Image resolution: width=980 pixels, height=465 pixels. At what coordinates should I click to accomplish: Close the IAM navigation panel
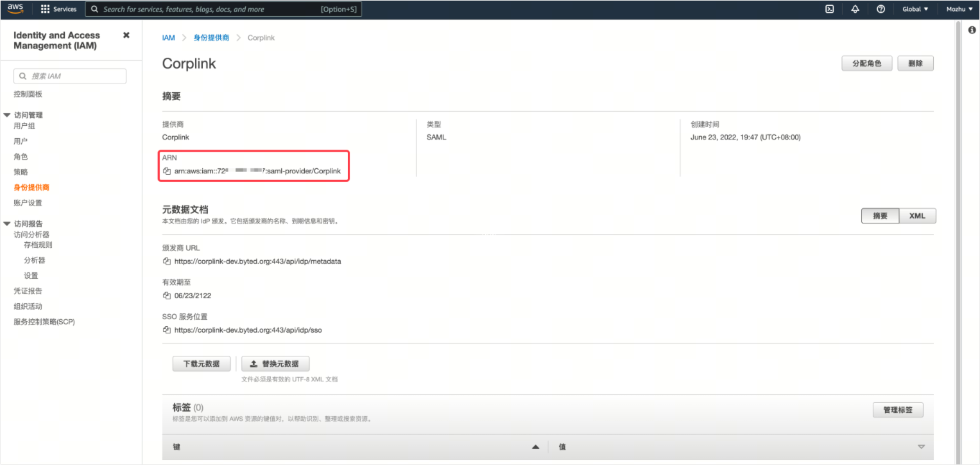(x=126, y=35)
